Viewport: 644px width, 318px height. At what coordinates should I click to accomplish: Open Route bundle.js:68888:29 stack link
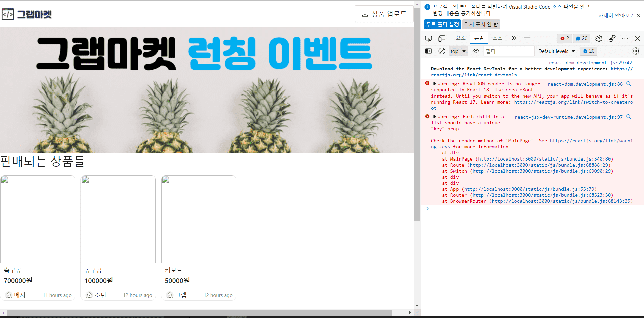pos(539,165)
